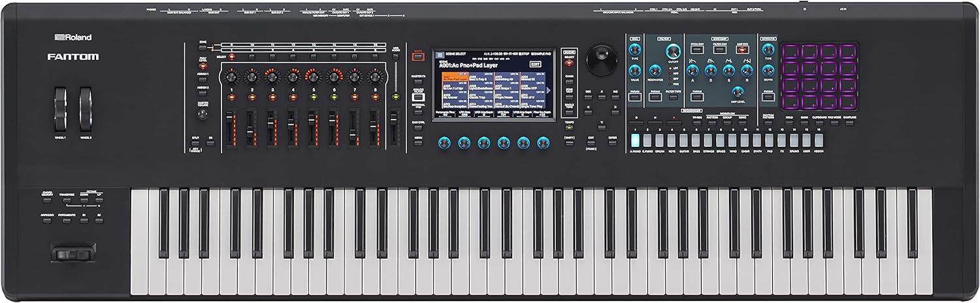Viewport: 980px width, 303px height.
Task: Click zone knob 5
Action: pos(313,77)
